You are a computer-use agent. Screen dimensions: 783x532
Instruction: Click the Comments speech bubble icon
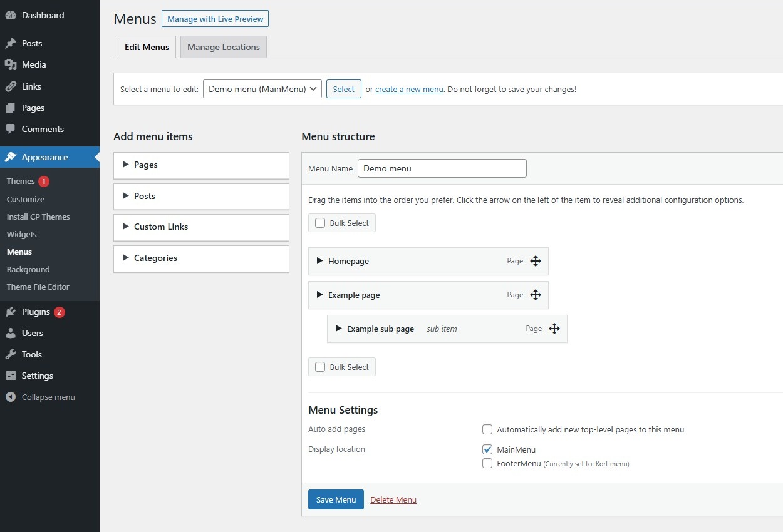tap(11, 129)
